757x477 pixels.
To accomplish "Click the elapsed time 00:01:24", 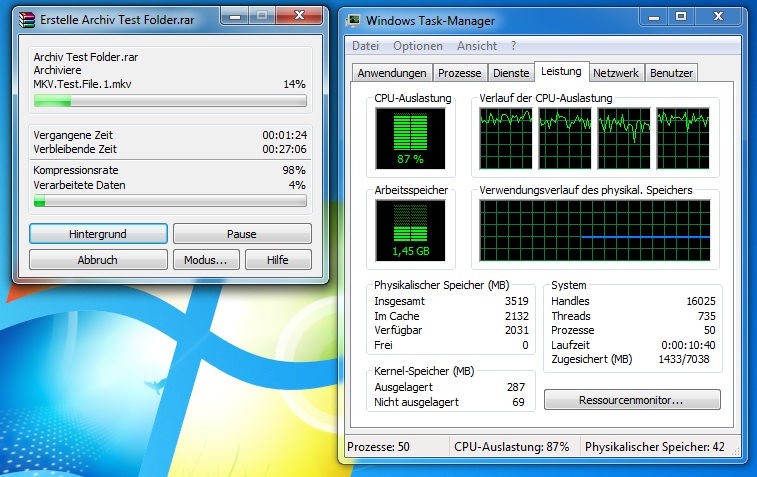I will 284,135.
